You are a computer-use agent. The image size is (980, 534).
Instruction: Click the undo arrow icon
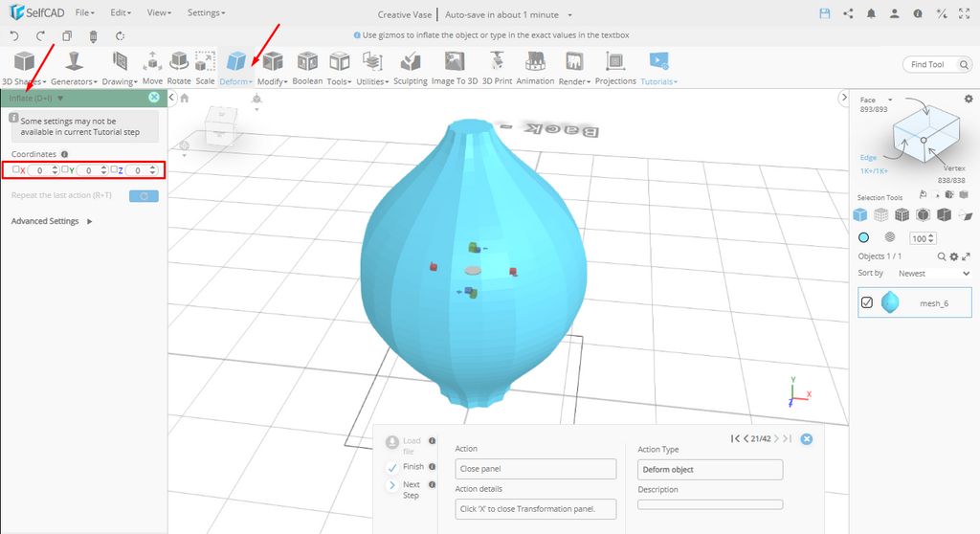coord(14,35)
